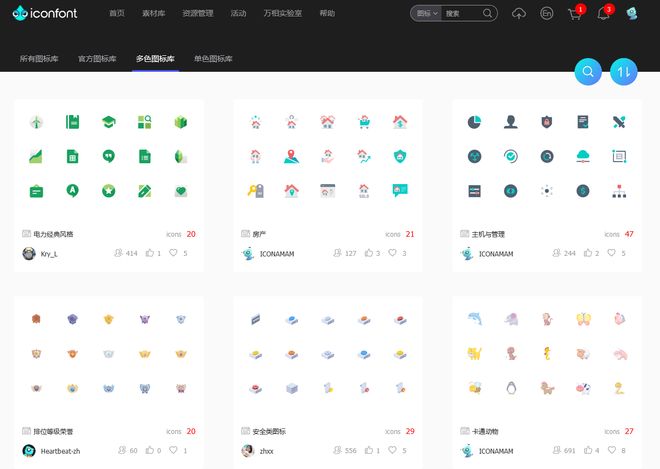Open the 素材库 menu
Viewport: 660px width, 469px height.
154,13
